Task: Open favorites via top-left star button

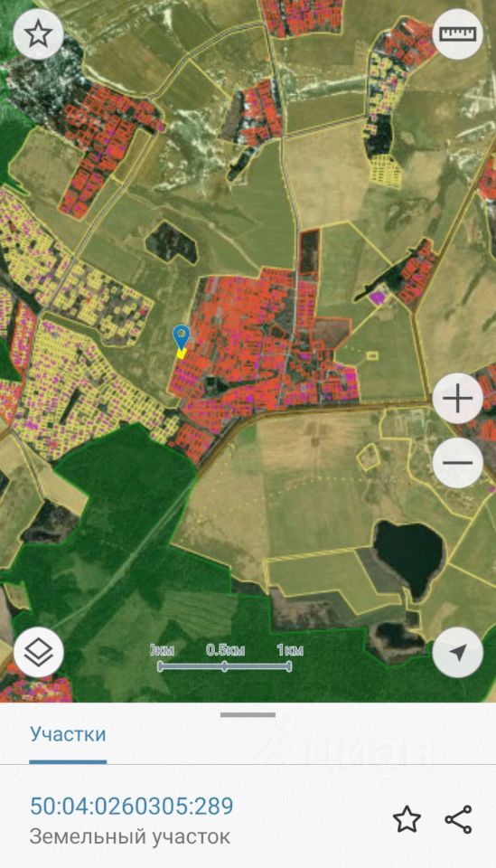Action: pos(38,33)
